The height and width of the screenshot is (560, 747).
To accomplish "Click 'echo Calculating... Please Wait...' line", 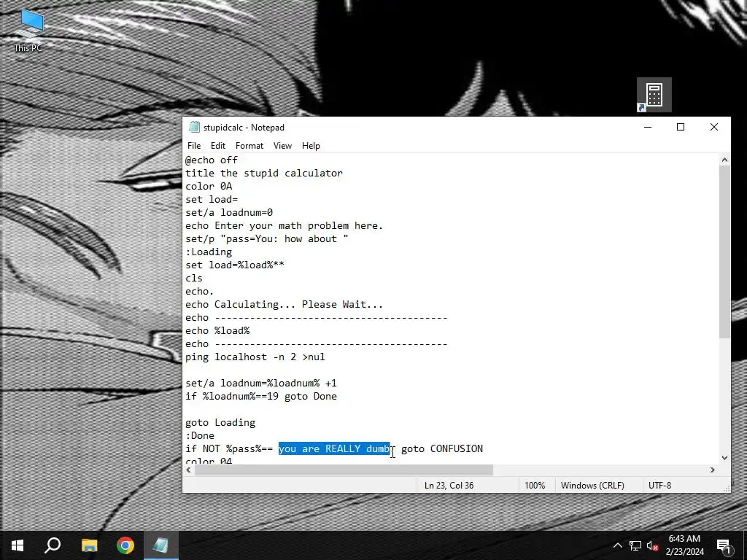I will [x=285, y=304].
